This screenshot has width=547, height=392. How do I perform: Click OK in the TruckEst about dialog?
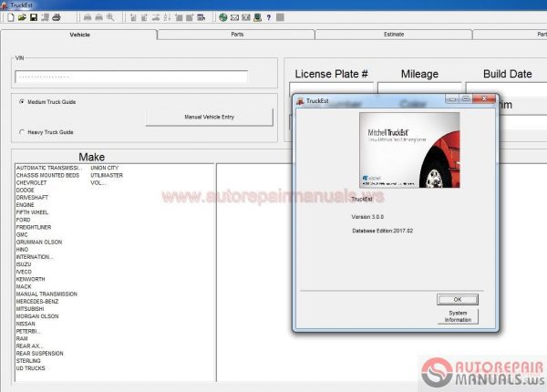[x=458, y=299]
